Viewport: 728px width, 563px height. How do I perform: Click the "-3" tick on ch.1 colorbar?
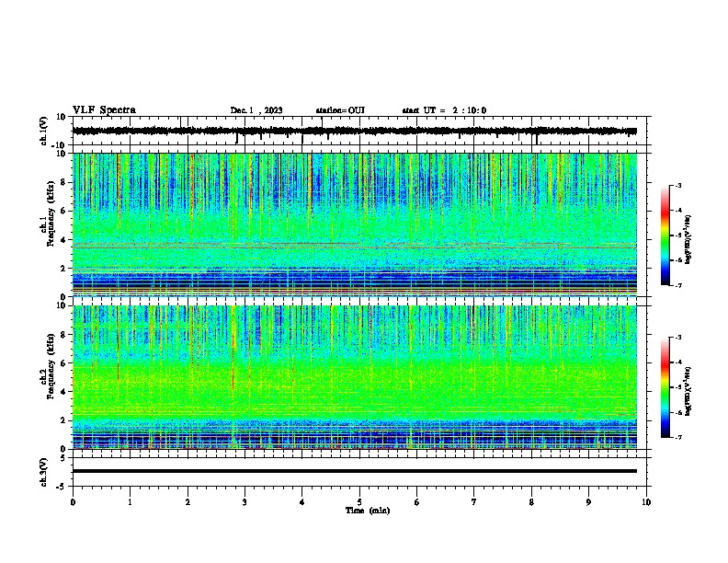(x=678, y=185)
